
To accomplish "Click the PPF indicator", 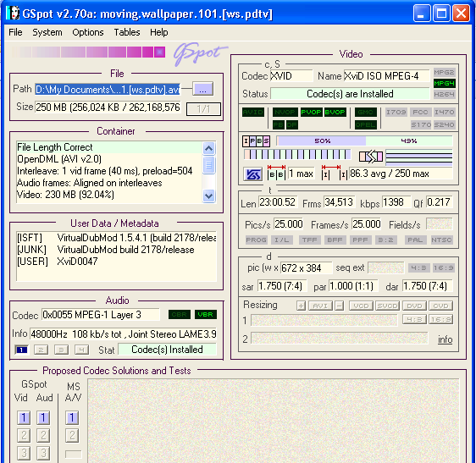I will 360,240.
